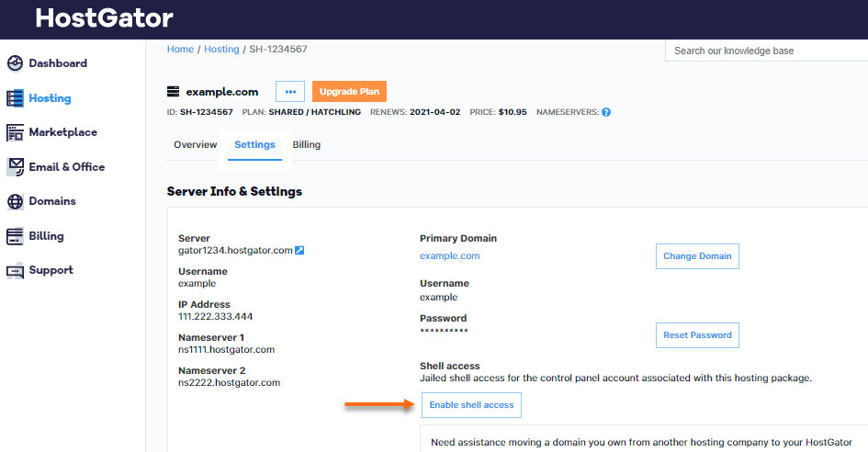Image resolution: width=868 pixels, height=452 pixels.
Task: Click the gator1234.hostgator.com server name
Action: 235,251
